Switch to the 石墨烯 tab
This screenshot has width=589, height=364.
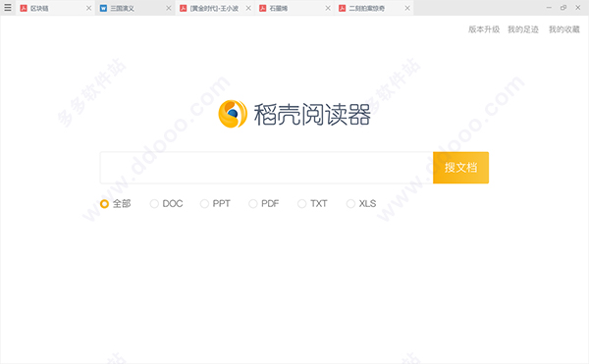pyautogui.click(x=294, y=8)
